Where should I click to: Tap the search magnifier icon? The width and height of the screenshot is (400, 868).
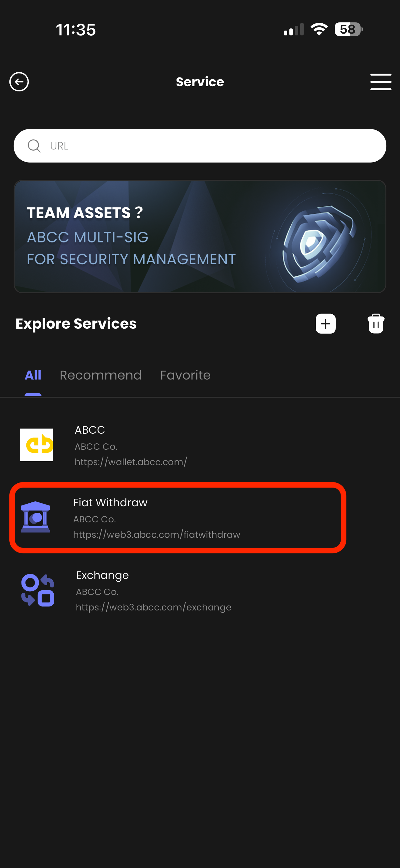pos(34,146)
